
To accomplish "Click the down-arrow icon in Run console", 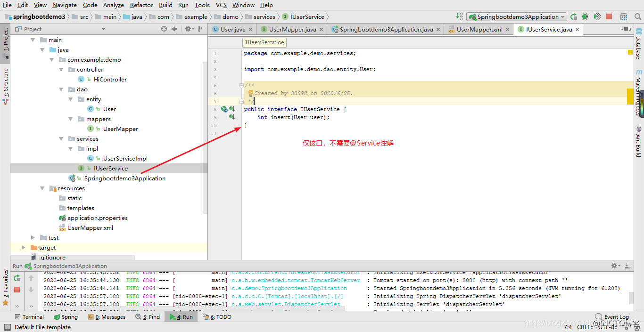I will tap(31, 290).
